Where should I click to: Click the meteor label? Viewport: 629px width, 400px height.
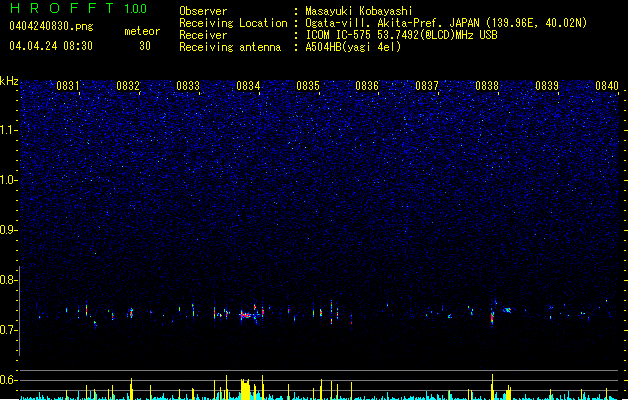[142, 31]
